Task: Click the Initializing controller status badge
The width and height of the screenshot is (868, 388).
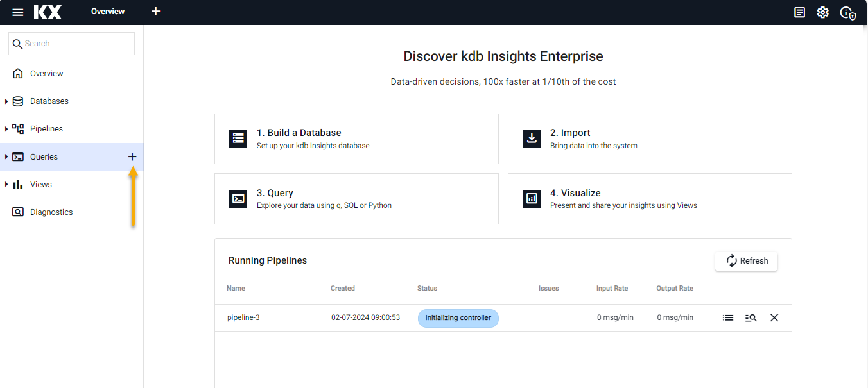Action: pyautogui.click(x=458, y=318)
